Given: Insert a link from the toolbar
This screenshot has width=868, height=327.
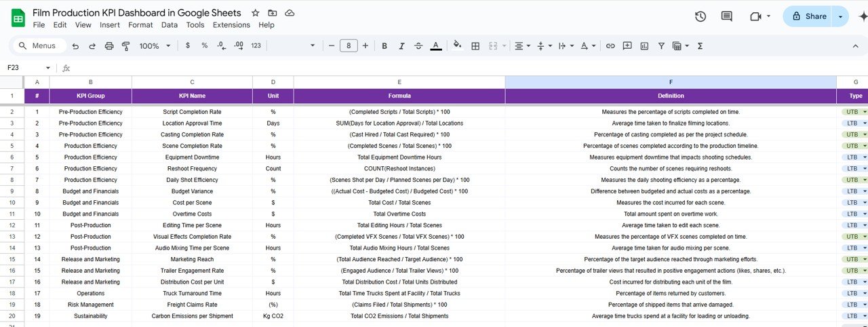Looking at the screenshot, I should click(610, 45).
